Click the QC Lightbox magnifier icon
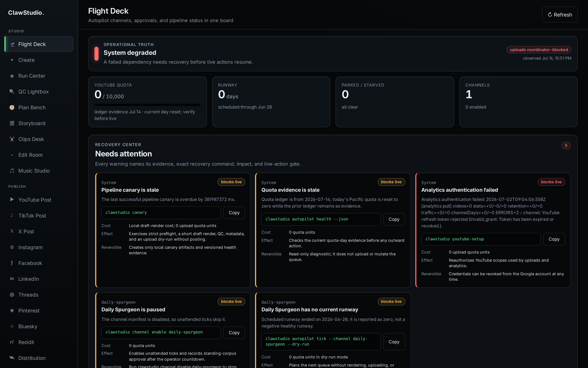The width and height of the screenshot is (588, 368). pos(12,92)
